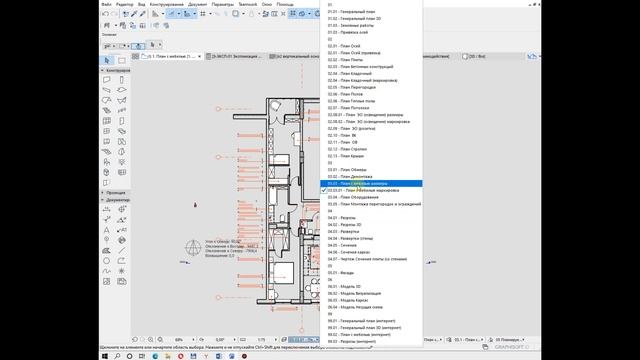Select the Wall tool
The image size is (640, 360).
coord(107,80)
